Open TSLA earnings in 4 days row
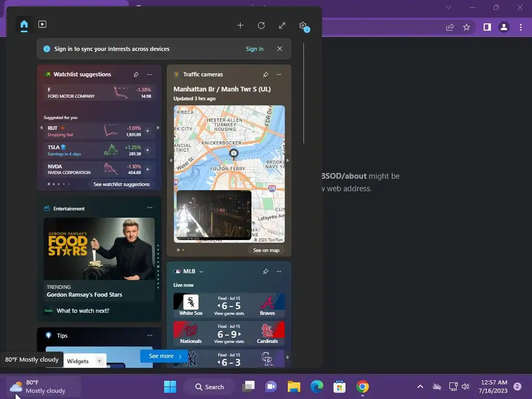This screenshot has height=399, width=532. coord(99,150)
